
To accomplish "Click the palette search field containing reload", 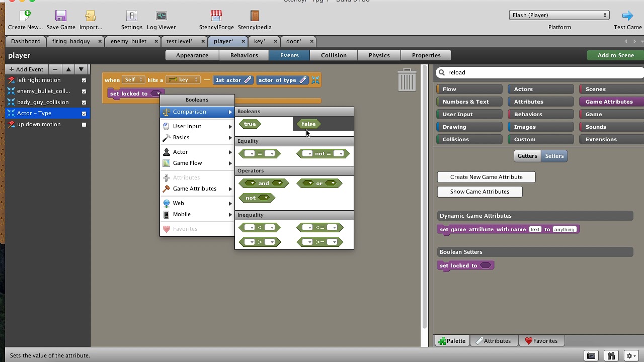I will [539, 72].
